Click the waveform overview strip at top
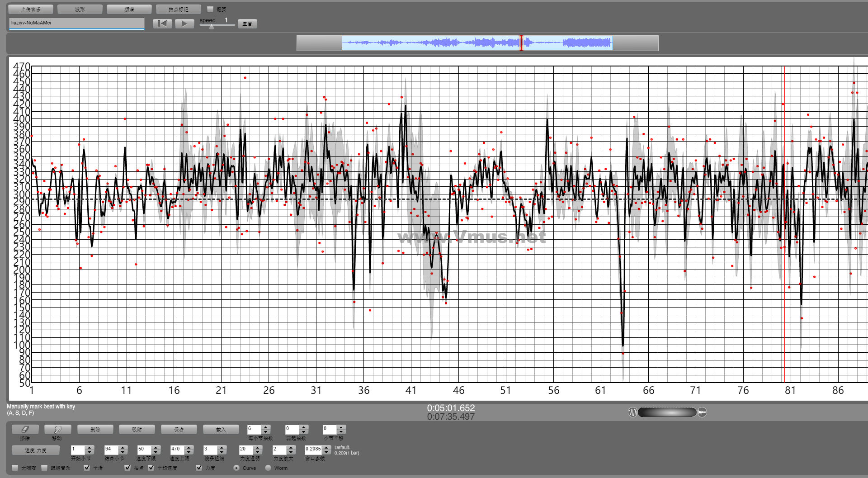The image size is (868, 478). coord(477,43)
